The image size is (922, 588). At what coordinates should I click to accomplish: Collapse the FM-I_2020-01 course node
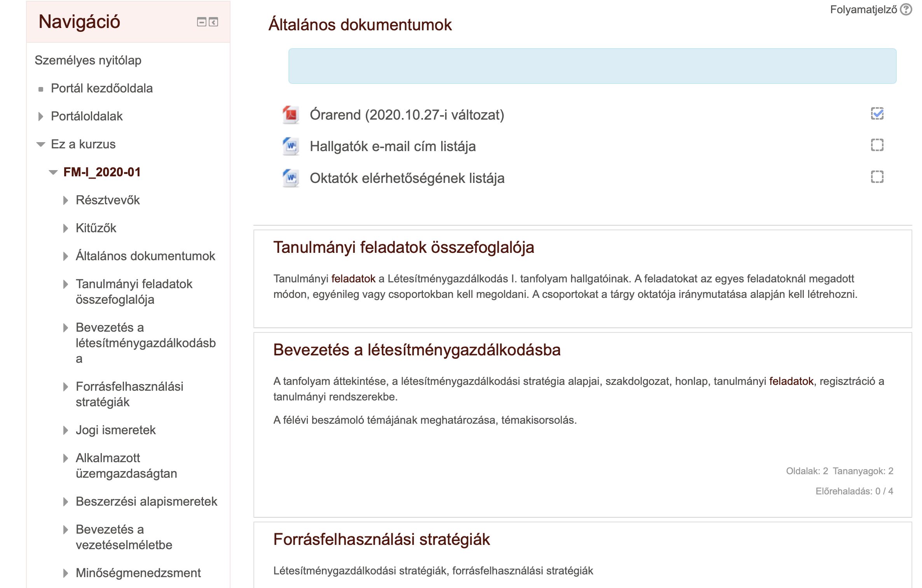pos(53,172)
